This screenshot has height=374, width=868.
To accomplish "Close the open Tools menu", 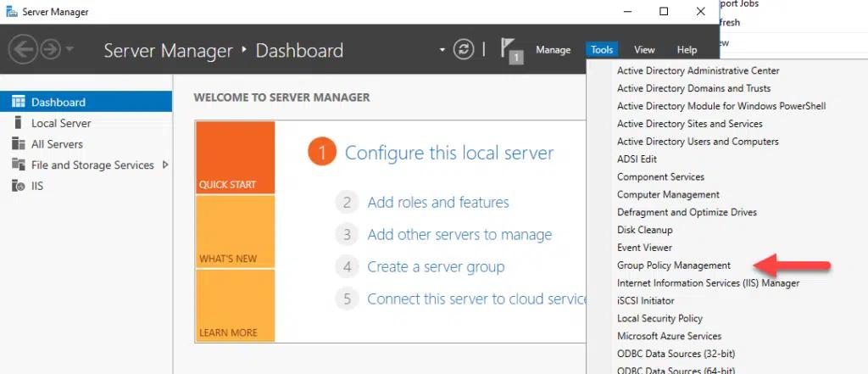I will [602, 50].
